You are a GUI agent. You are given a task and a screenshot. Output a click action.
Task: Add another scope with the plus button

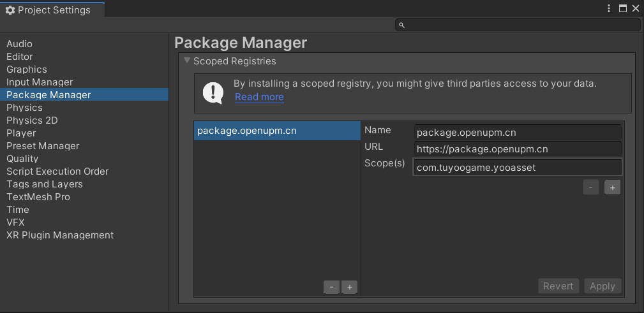[x=612, y=187]
